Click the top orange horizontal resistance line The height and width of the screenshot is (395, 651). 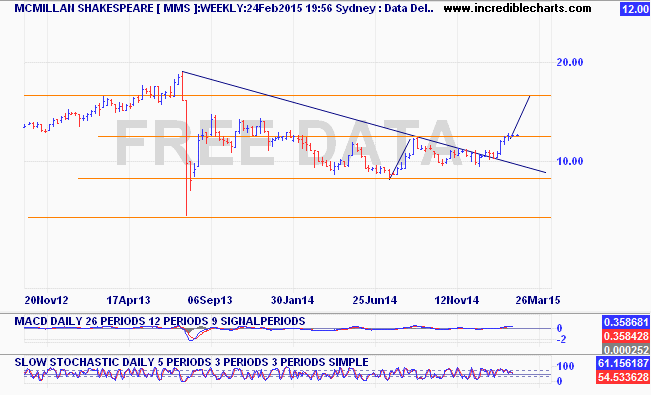coord(287,96)
